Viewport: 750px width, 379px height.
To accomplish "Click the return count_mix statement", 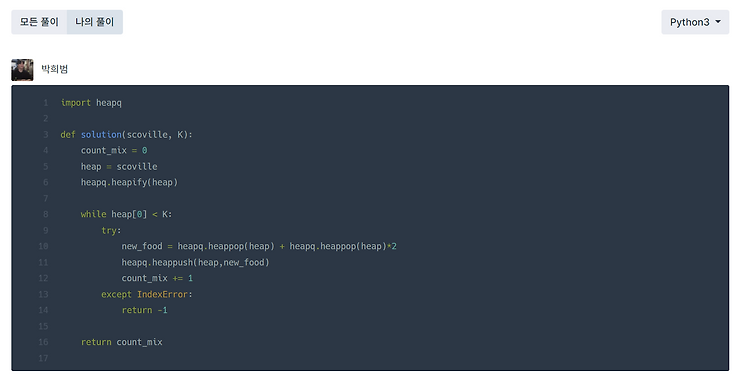I will coord(121,342).
